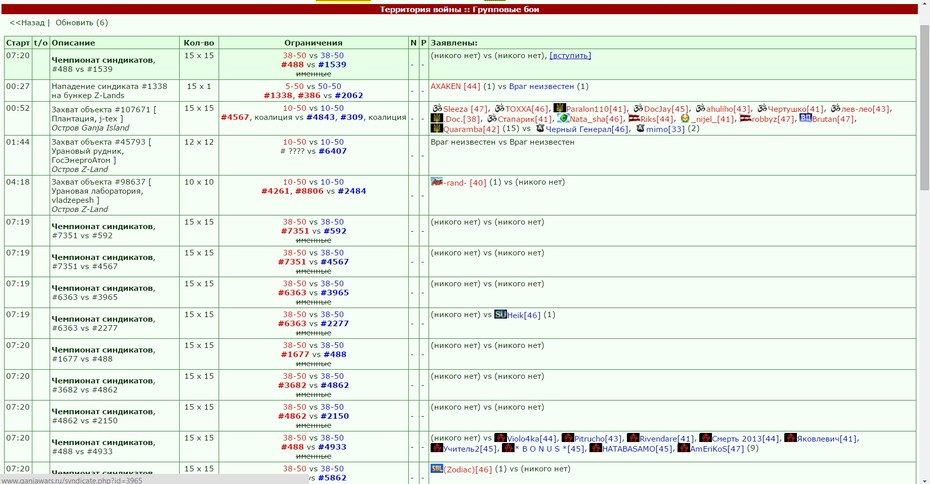The height and width of the screenshot is (484, 930).
Task: Click the red badge beside AmEriKoS[47]
Action: click(x=683, y=448)
